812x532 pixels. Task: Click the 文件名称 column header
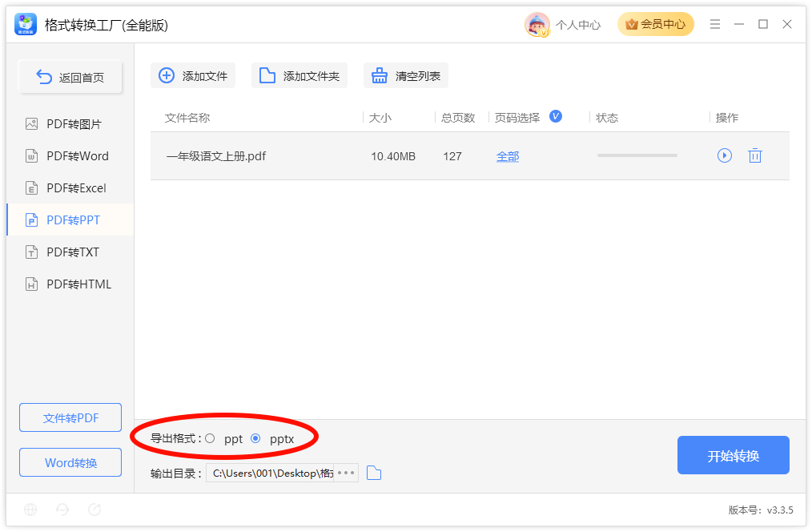click(x=187, y=118)
